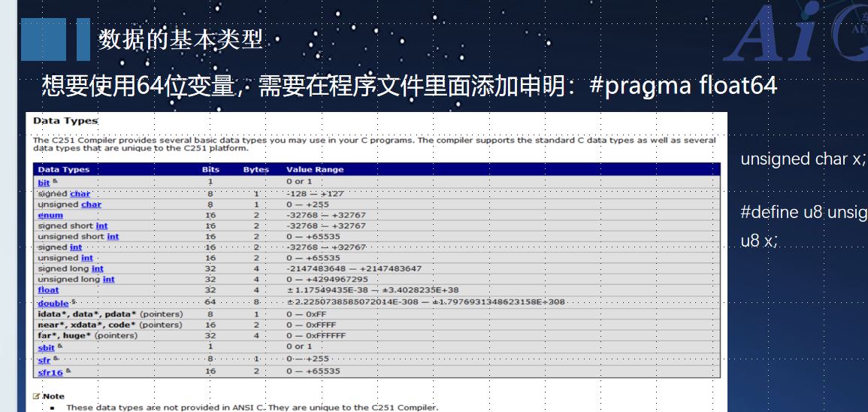Click 'int' link in unsigned short int row
The height and width of the screenshot is (412, 868).
tap(112, 237)
